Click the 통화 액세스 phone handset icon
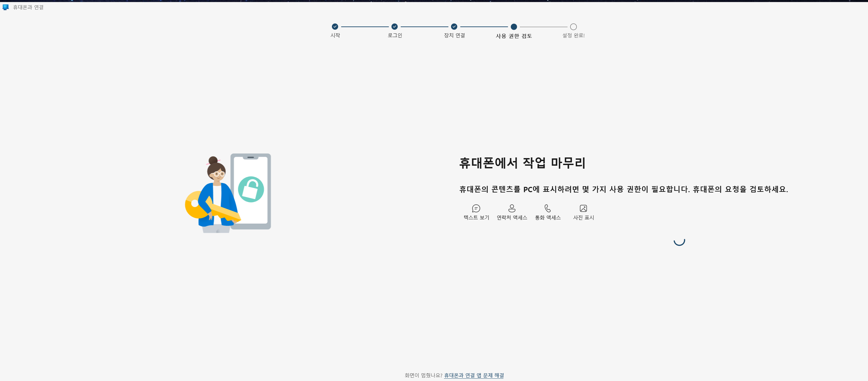The image size is (868, 381). pyautogui.click(x=548, y=208)
